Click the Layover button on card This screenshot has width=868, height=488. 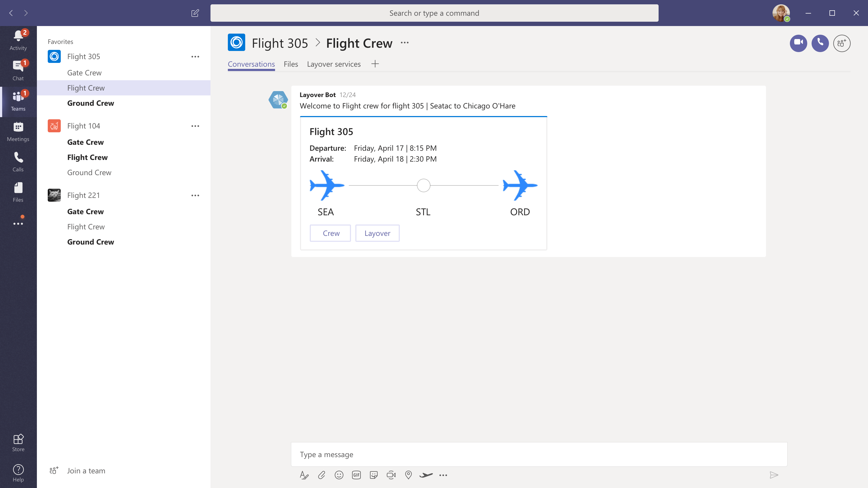(x=377, y=233)
